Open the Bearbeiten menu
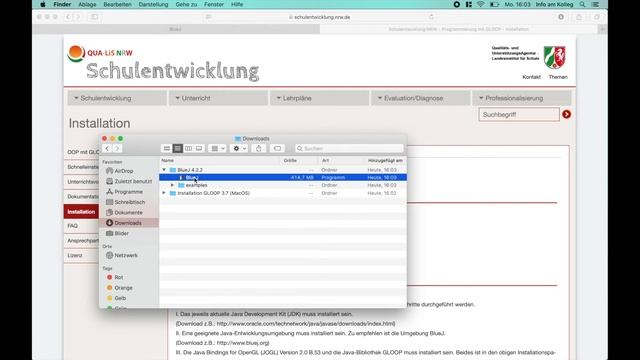Screen dimensions: 640x360 [x=118, y=4]
